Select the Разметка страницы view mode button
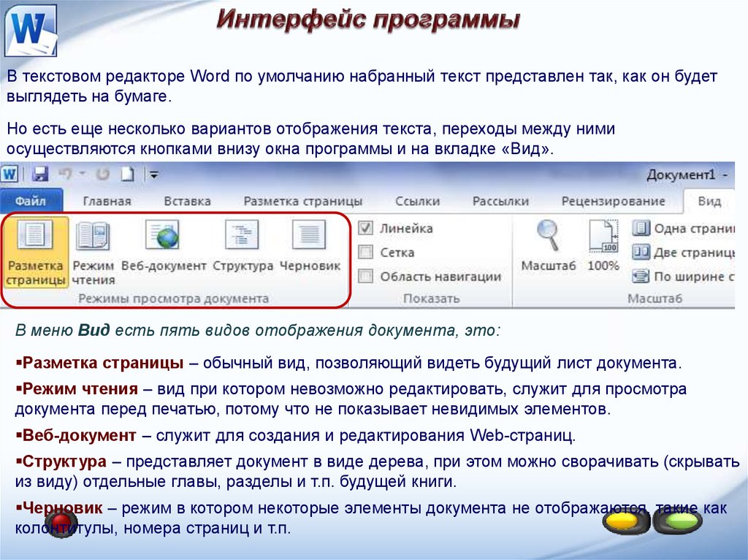This screenshot has height=560, width=748. point(36,252)
